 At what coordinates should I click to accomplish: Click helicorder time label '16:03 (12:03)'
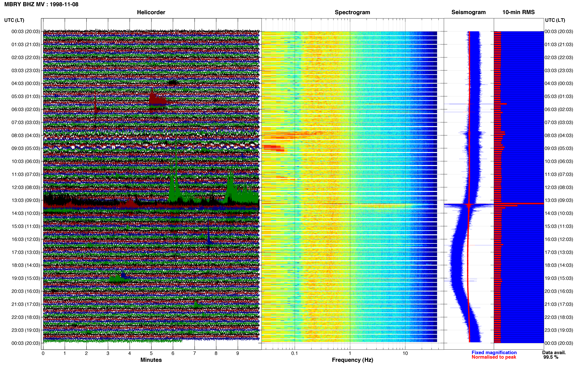pos(26,239)
